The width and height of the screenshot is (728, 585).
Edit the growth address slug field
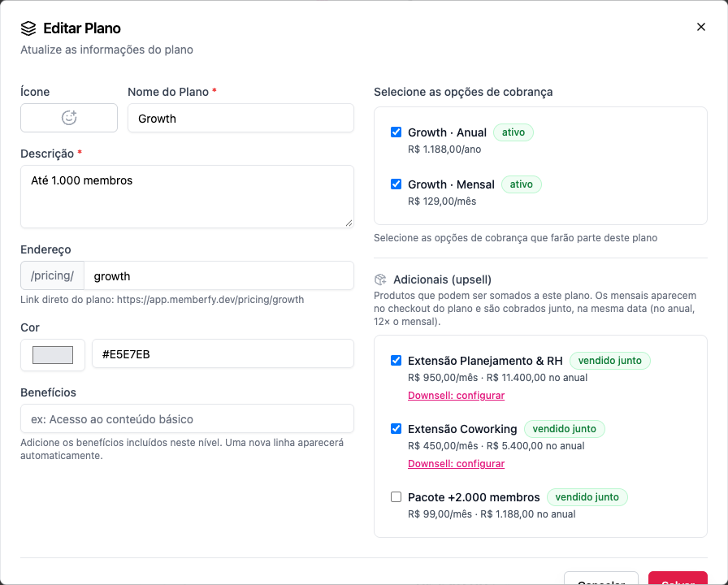click(x=219, y=276)
